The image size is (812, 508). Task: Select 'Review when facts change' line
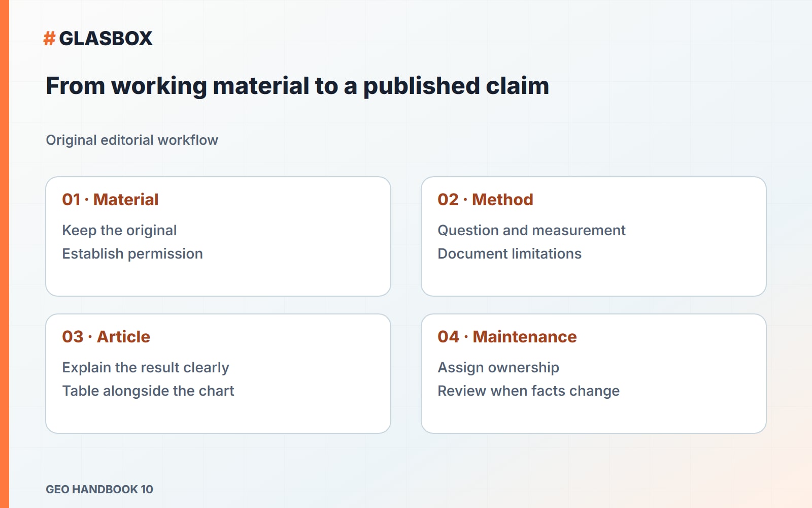pos(529,391)
